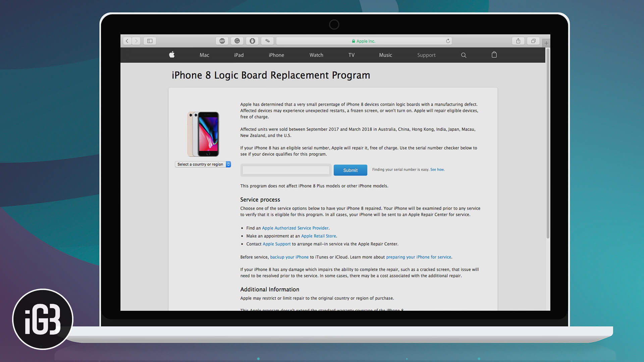Open the iPad menu item

point(239,55)
